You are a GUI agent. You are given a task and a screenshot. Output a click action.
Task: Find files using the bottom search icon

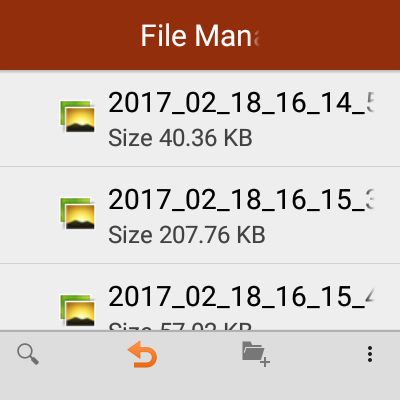click(x=28, y=354)
